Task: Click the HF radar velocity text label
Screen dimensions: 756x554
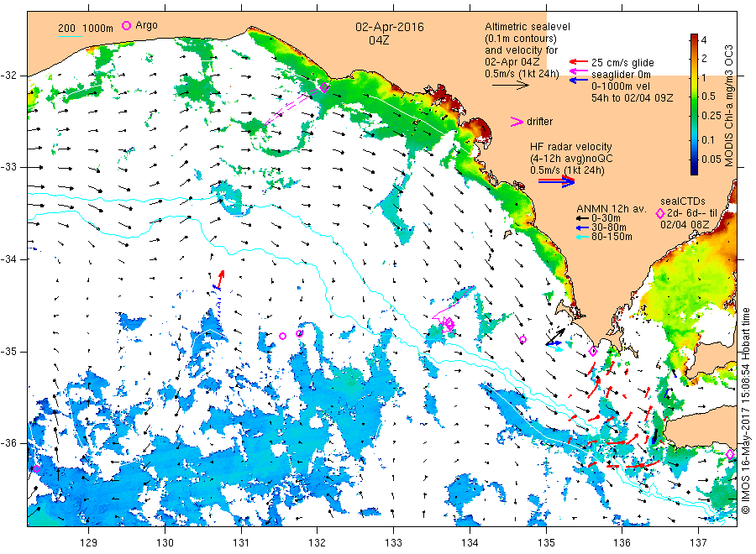Action: tap(571, 146)
